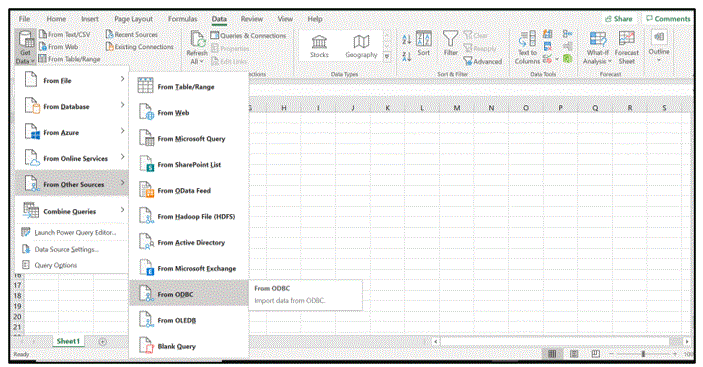703x367 pixels.
Task: Open Text to Columns
Action: pos(527,47)
